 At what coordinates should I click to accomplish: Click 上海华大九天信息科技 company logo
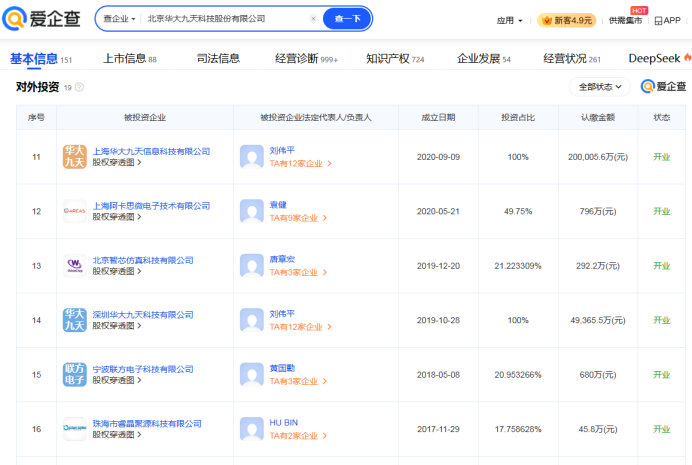coord(75,156)
